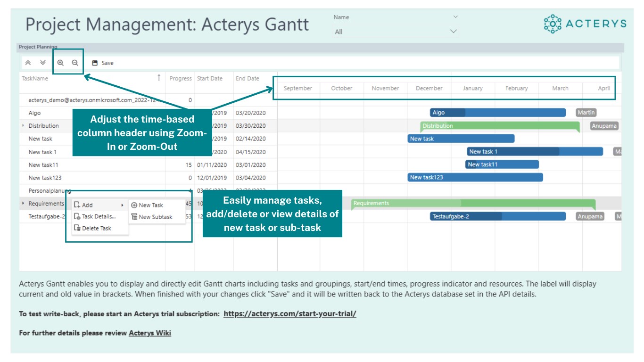Select the Progress column header
644x362 pixels.
click(x=181, y=78)
